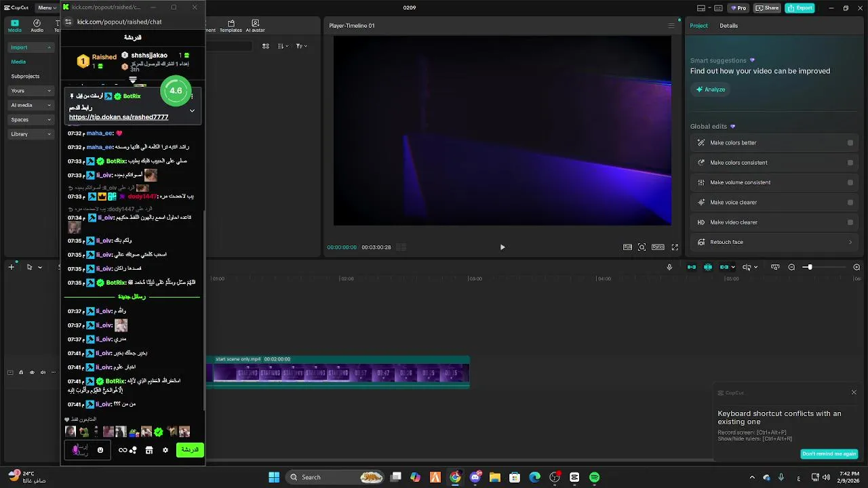The image size is (868, 488).
Task: Switch media panel to grid view
Action: pos(266,46)
